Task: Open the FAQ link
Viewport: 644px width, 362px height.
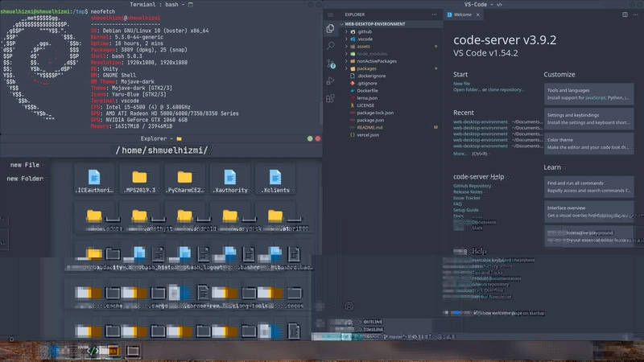Action: [457, 204]
